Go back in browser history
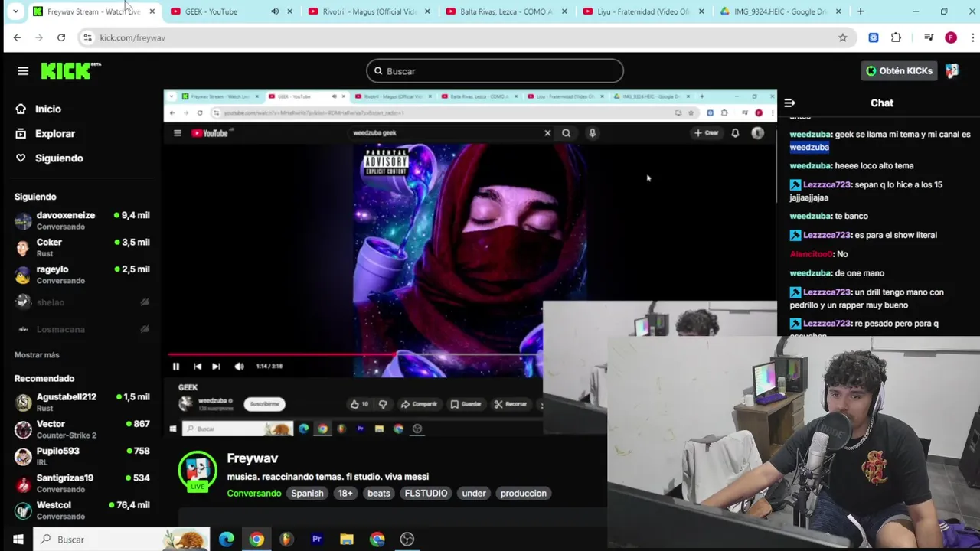 click(x=17, y=37)
